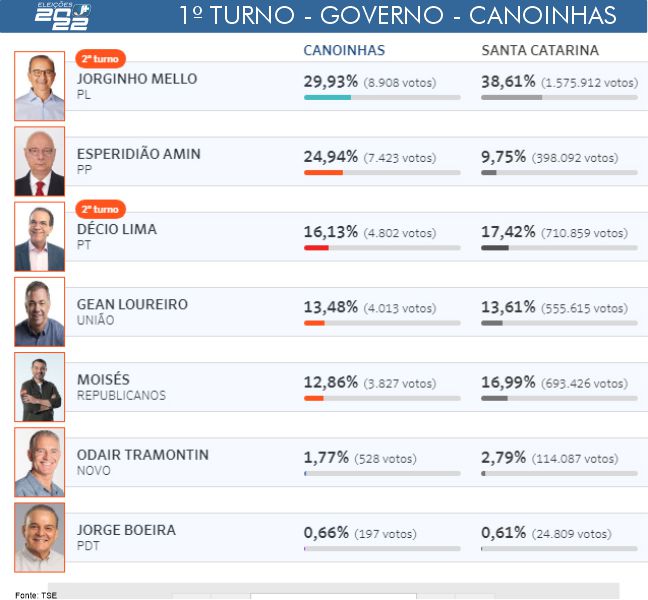Click the Eleições 2022 logo
This screenshot has height=600, width=648.
[x=63, y=16]
